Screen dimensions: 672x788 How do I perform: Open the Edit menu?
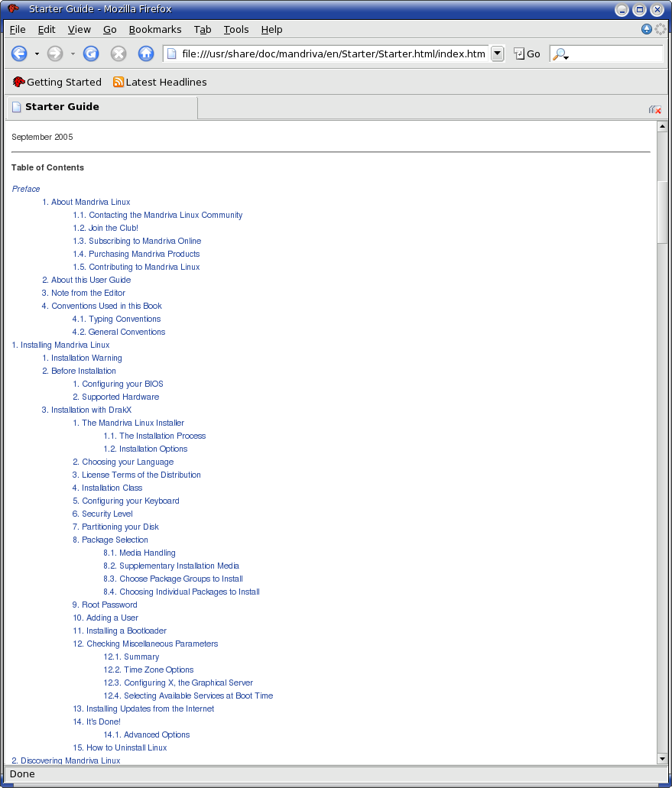click(47, 30)
